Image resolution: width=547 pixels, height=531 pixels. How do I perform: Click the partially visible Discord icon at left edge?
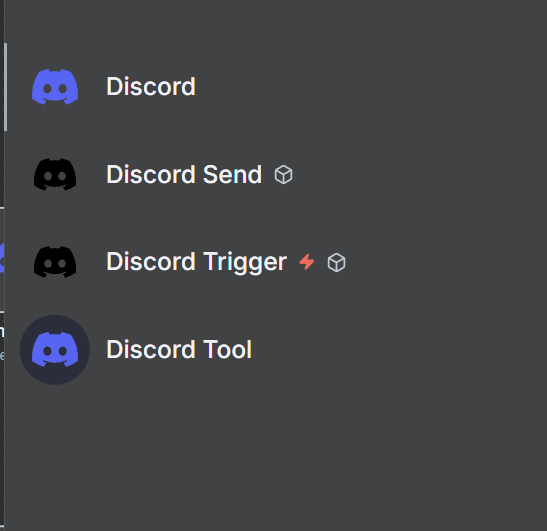coord(2,258)
